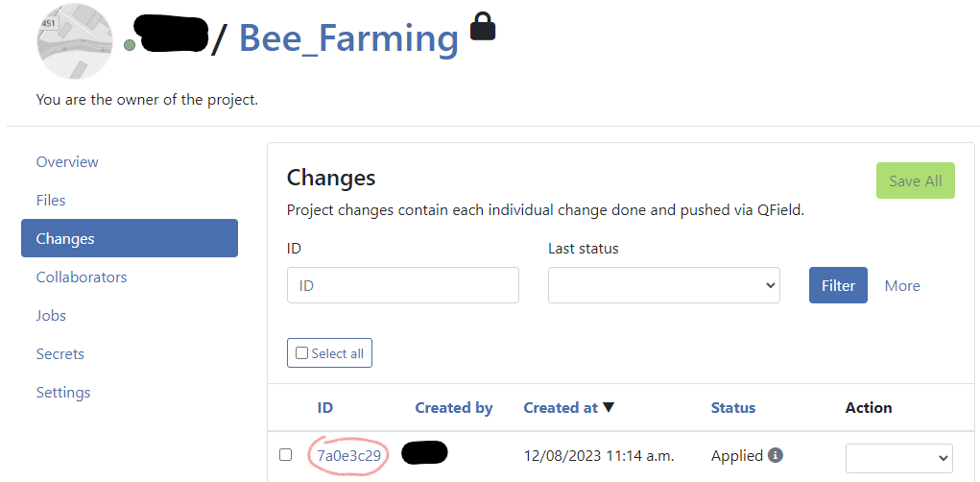Expand the Action dropdown for the change
The height and width of the screenshot is (482, 980).
click(897, 458)
